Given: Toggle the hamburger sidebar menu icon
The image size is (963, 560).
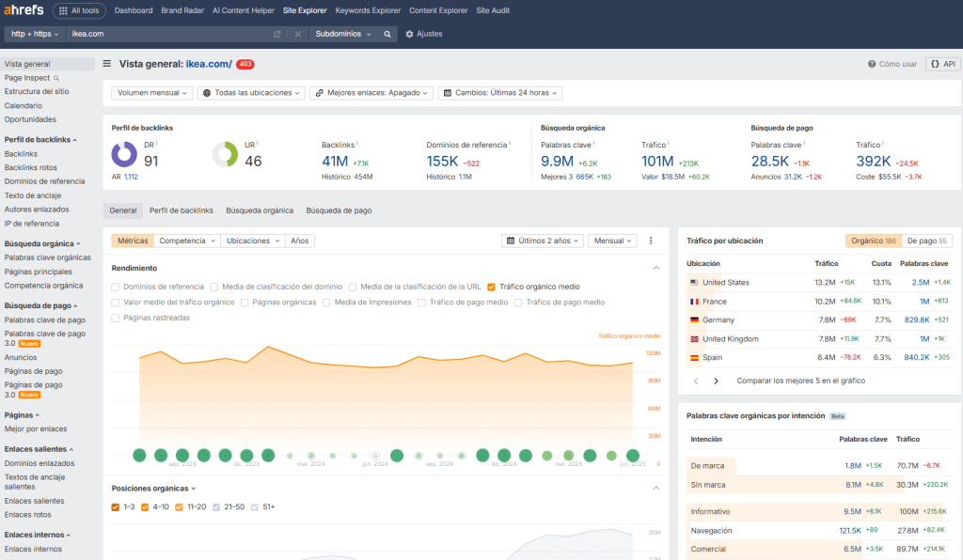Looking at the screenshot, I should [107, 63].
